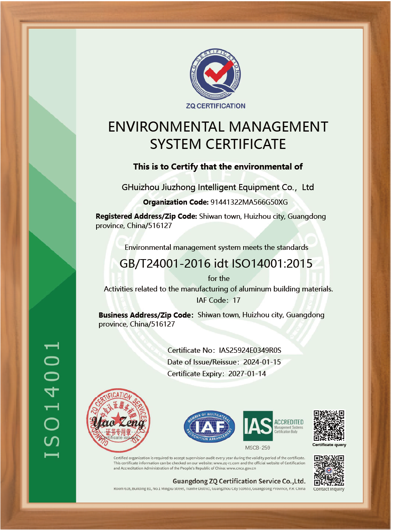Click the MSCB-259 accreditation number
This screenshot has width=393, height=532.
coord(257,448)
